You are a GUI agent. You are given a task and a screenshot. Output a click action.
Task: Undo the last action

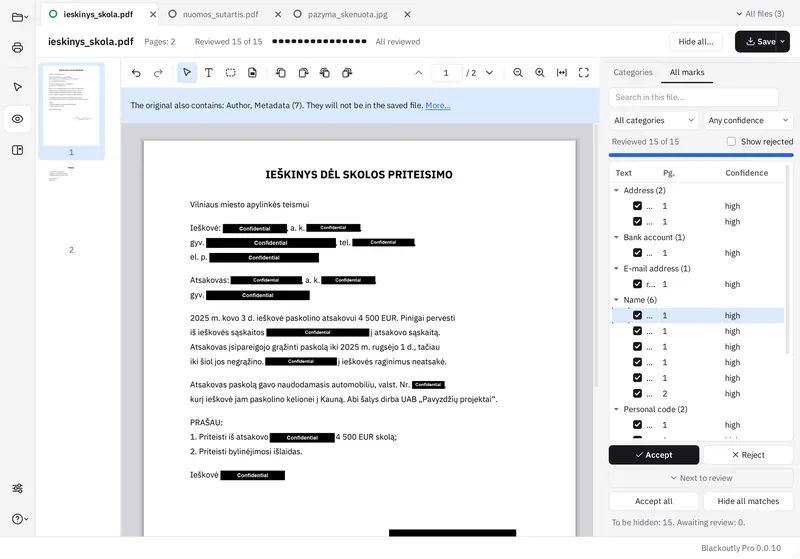coord(136,73)
